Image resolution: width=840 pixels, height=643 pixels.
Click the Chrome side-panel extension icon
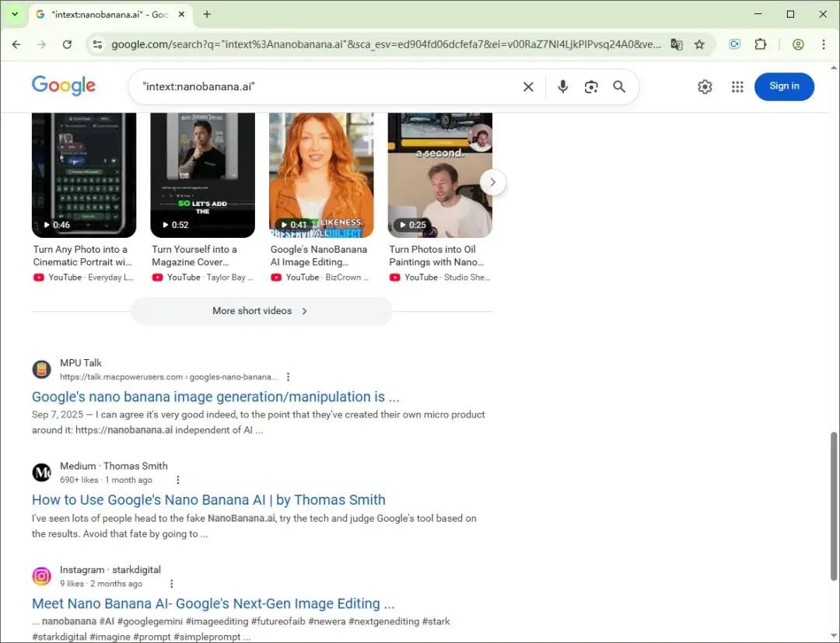pyautogui.click(x=734, y=44)
